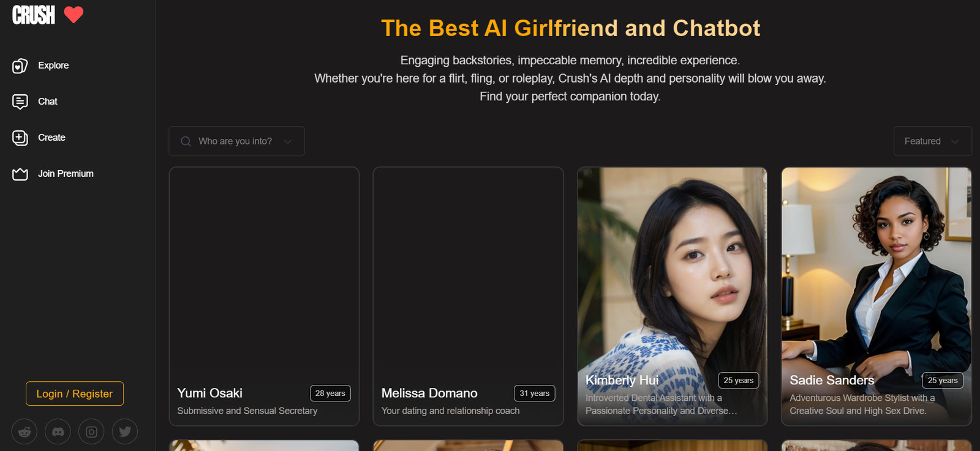Click the search magnifier icon
The width and height of the screenshot is (980, 451).
point(186,141)
